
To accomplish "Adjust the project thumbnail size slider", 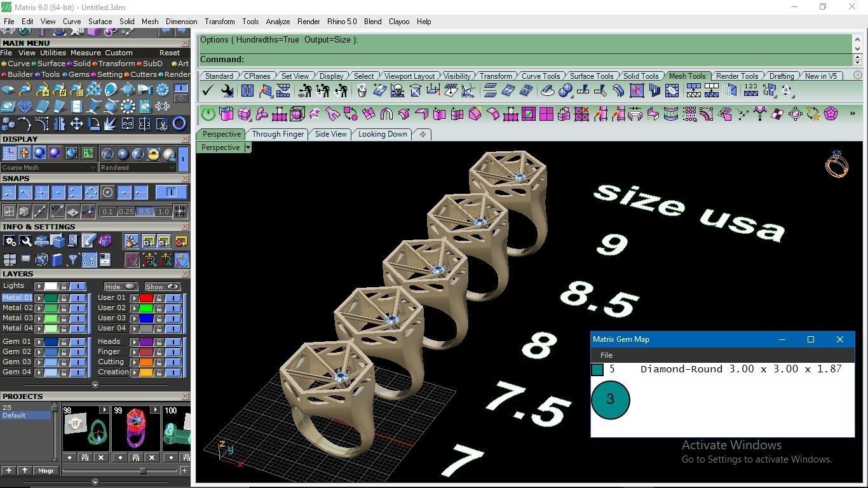I will point(143,471).
